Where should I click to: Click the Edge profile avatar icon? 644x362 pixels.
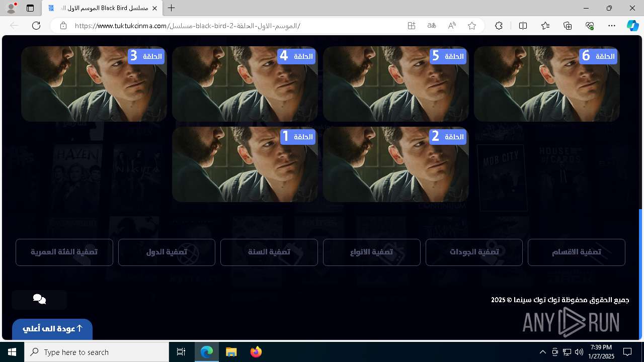[11, 8]
